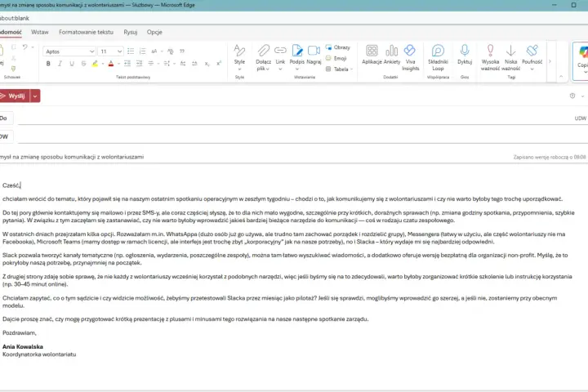The width and height of the screenshot is (588, 392).
Task: Toggle subscript formatting
Action: pos(207,64)
